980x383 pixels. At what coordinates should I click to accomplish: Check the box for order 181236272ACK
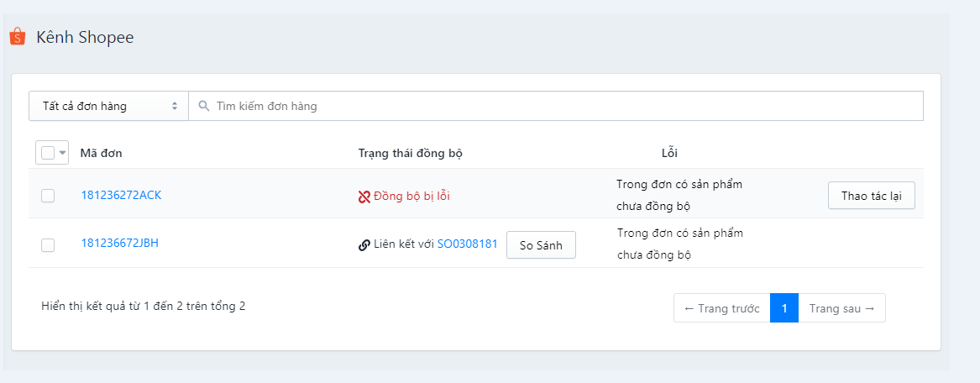coord(48,196)
